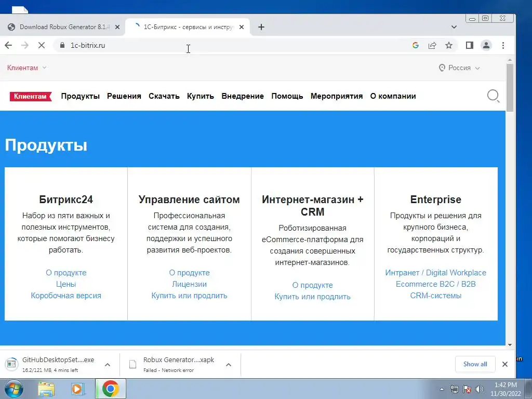Open Windows Media Player from taskbar

point(78,389)
